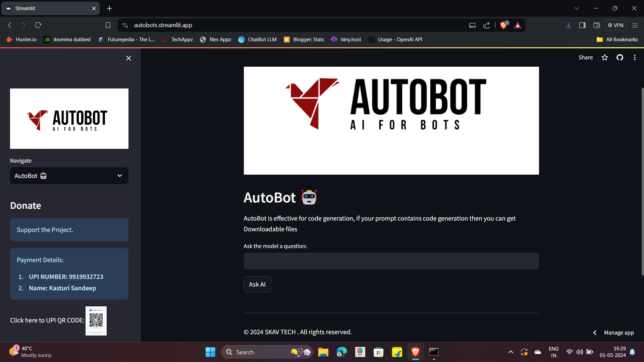Close the sidebar with X icon
644x362 pixels.
click(x=128, y=58)
